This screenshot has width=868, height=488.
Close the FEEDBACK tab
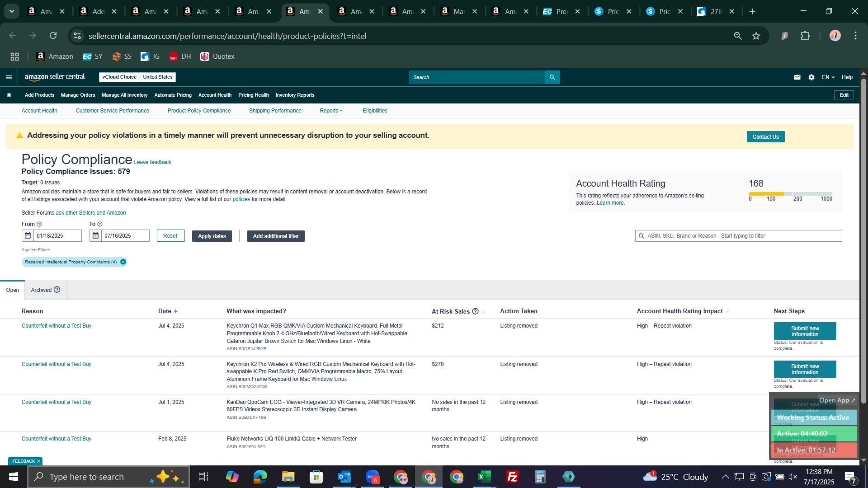pyautogui.click(x=39, y=461)
